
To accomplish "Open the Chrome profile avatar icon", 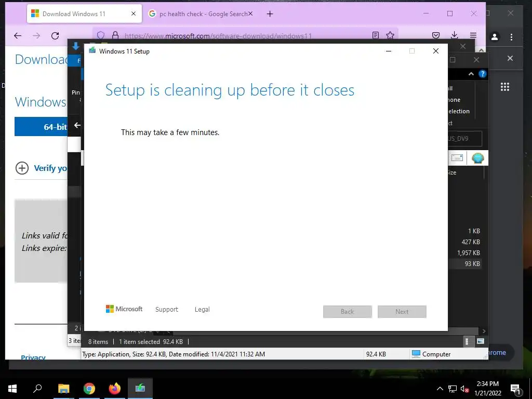I will click(495, 37).
